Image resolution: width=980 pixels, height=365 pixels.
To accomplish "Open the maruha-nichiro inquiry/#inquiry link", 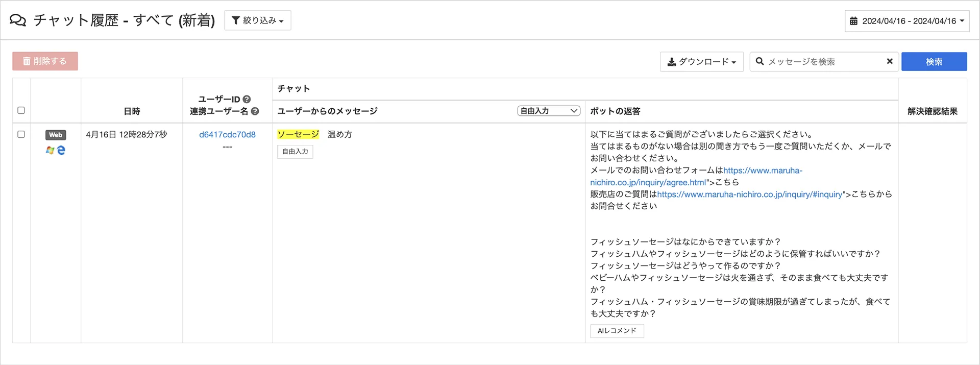I will pos(750,194).
